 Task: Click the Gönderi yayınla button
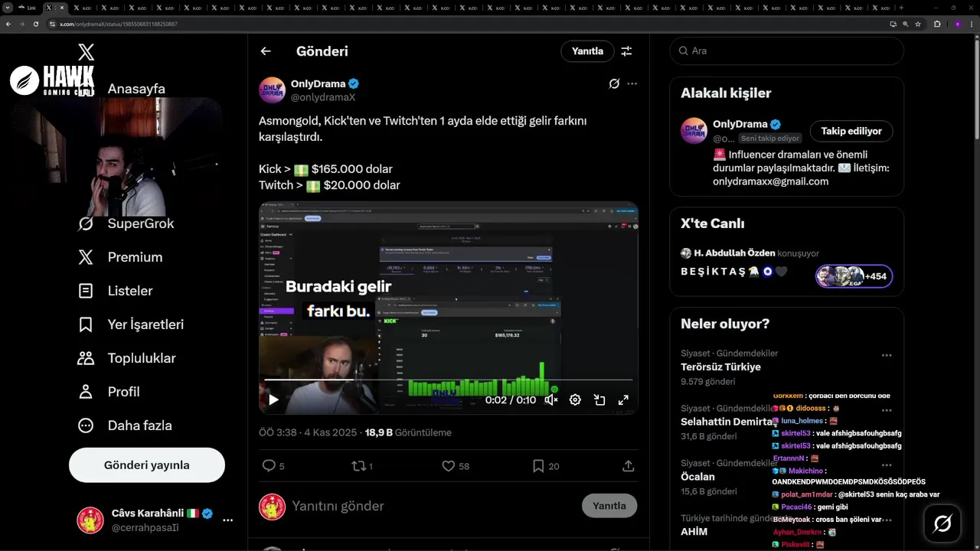147,465
